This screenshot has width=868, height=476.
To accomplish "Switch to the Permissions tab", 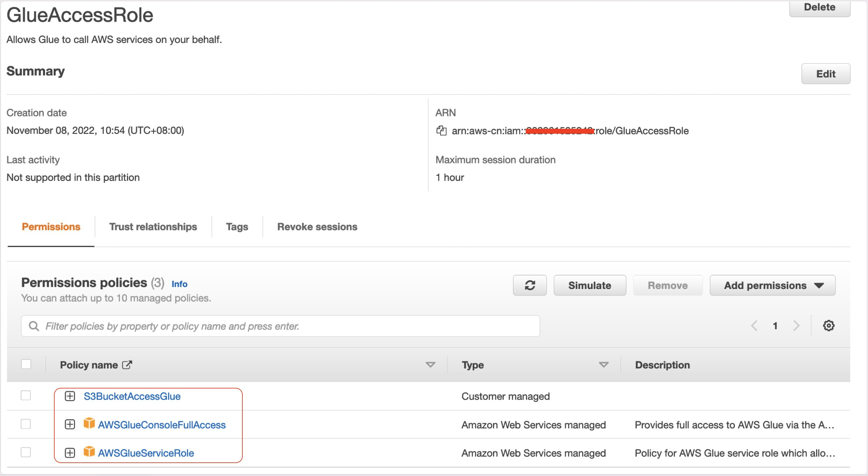I will (51, 227).
